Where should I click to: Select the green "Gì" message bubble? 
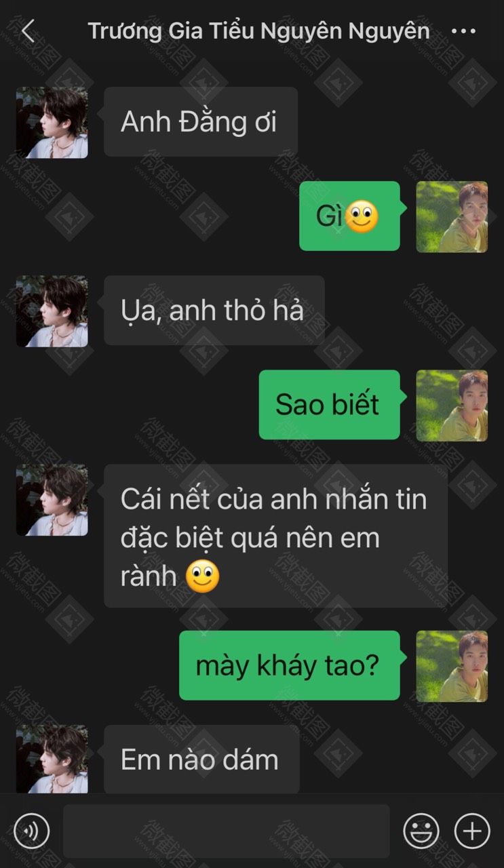350,216
